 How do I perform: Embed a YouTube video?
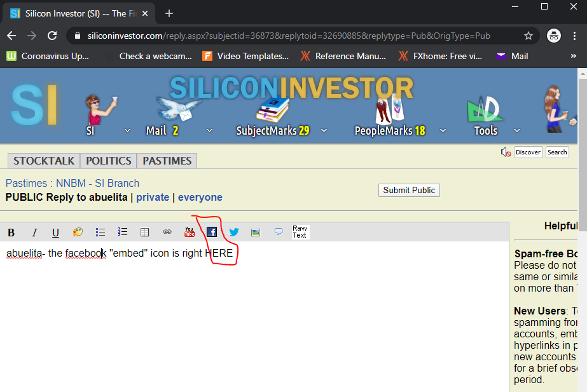[190, 232]
